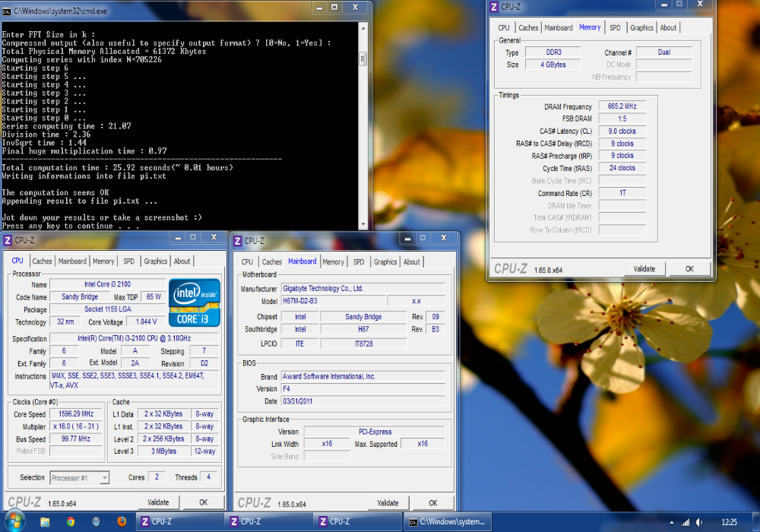This screenshot has width=760, height=532.
Task: Switch to first CPU-Z taskbar button
Action: (181, 522)
